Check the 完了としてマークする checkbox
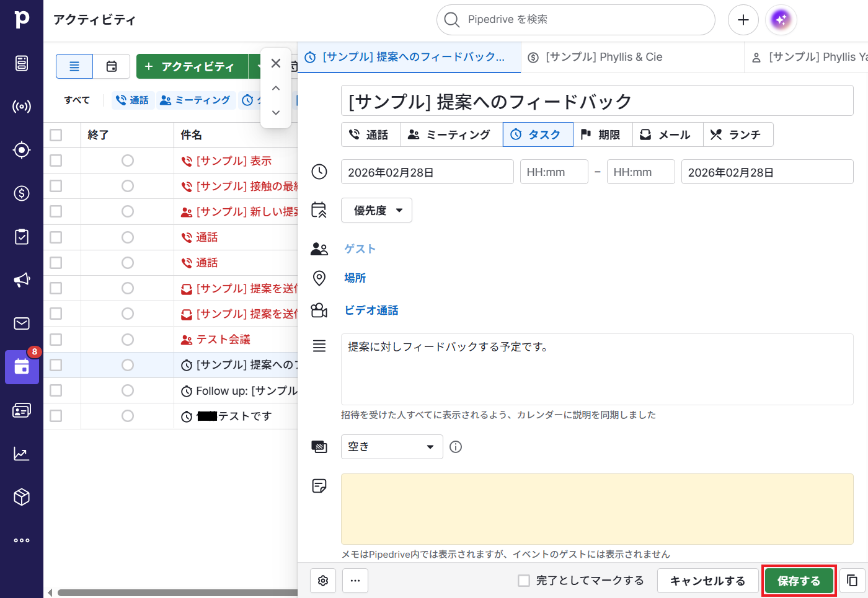Screen dimensions: 868x598 pos(524,581)
